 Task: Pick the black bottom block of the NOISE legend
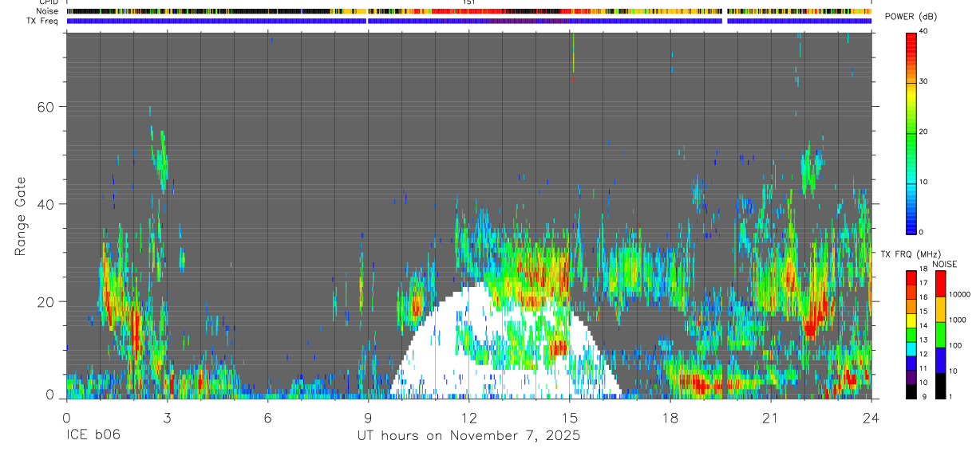coord(940,386)
